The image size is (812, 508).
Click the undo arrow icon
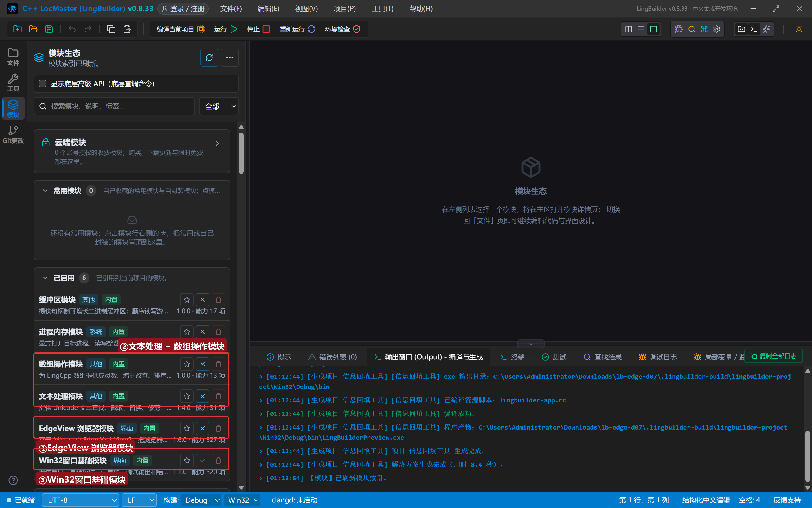(x=72, y=29)
